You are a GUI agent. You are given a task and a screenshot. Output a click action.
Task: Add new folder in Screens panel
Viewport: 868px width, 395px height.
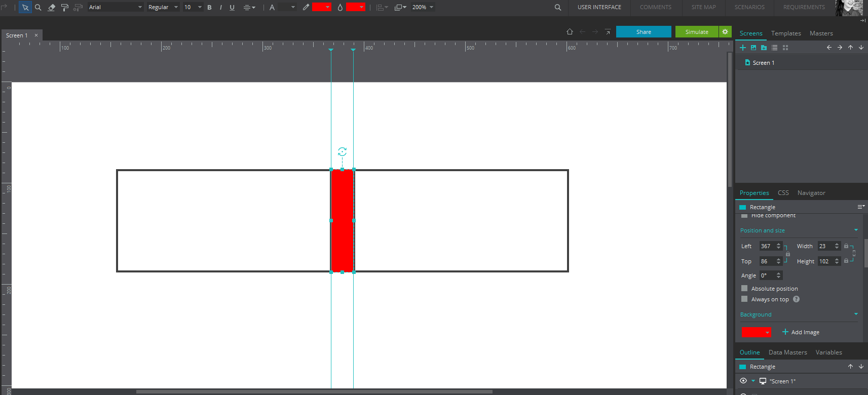[x=764, y=48]
